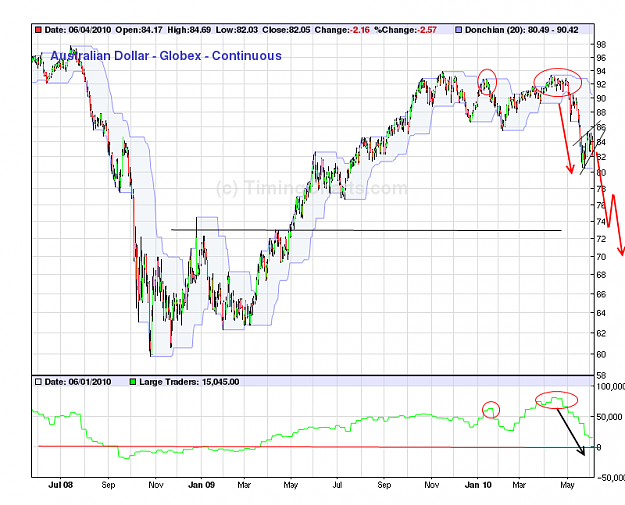Click the 'Donchian (20): 80.49 - 90.42' label
The image size is (625, 505).
point(521,30)
